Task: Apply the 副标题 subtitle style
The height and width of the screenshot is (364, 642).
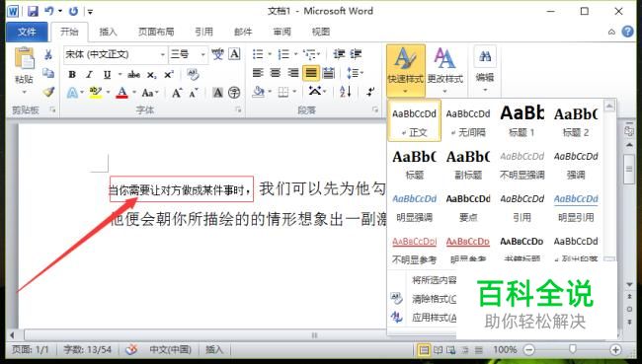Action: (468, 164)
